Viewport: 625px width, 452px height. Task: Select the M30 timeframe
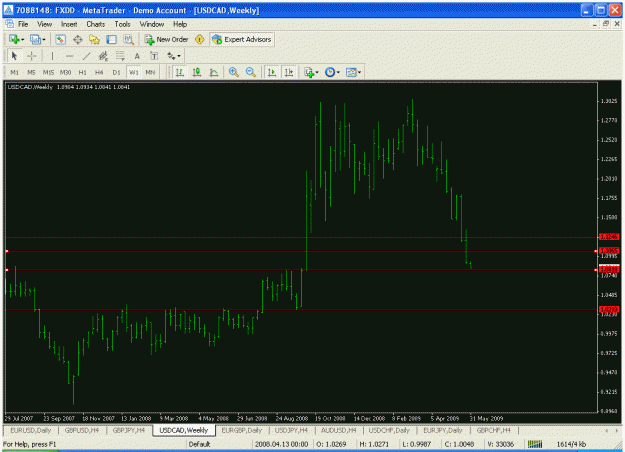click(x=65, y=72)
